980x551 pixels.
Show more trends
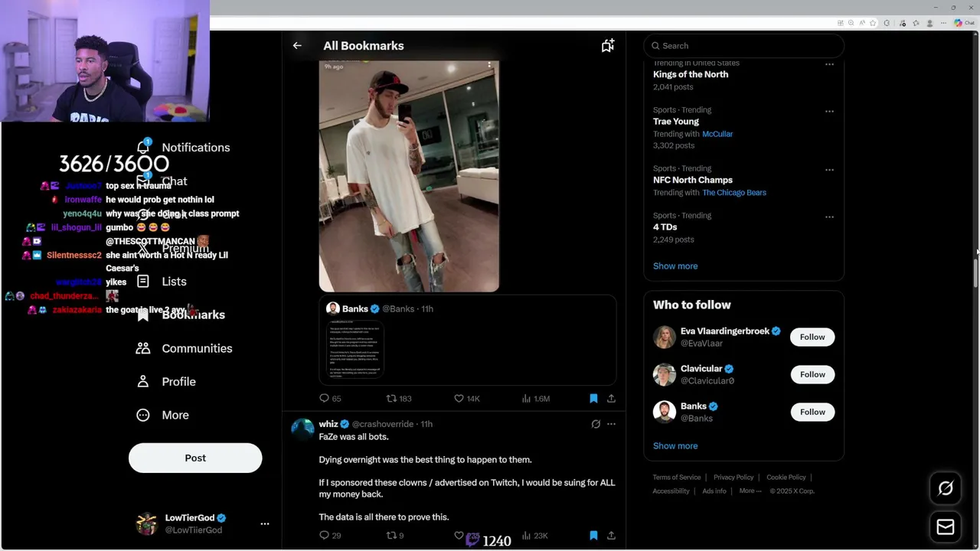[675, 266]
